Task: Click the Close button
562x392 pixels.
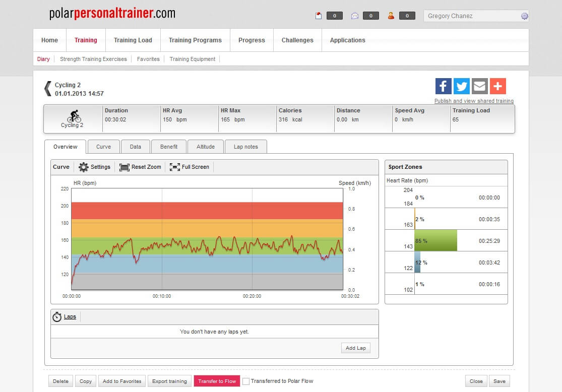Action: (x=476, y=381)
